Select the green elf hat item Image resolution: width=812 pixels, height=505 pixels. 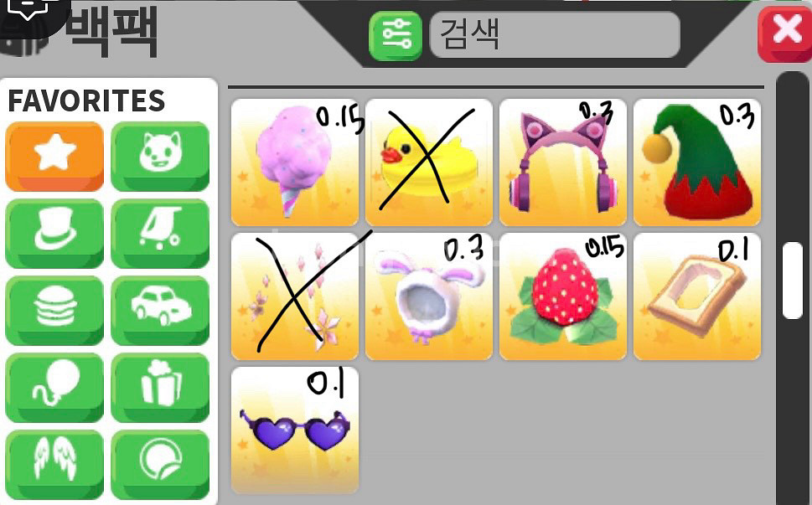(697, 162)
